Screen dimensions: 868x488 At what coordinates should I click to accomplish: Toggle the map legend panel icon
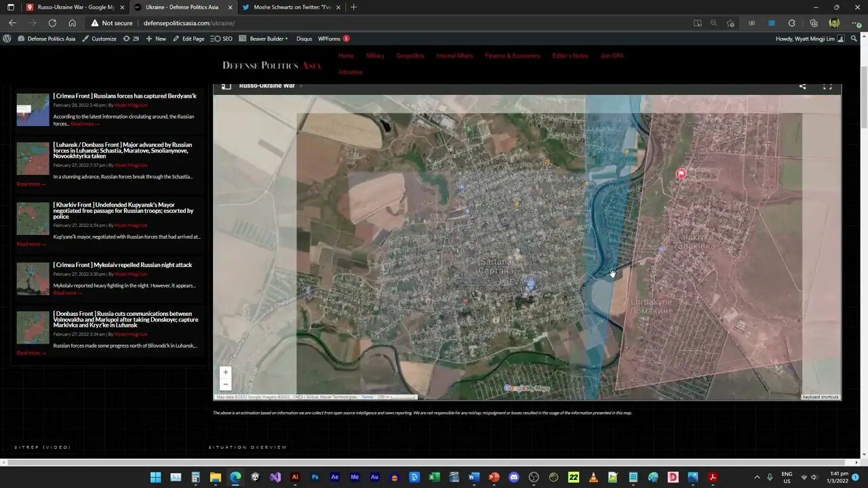point(226,86)
